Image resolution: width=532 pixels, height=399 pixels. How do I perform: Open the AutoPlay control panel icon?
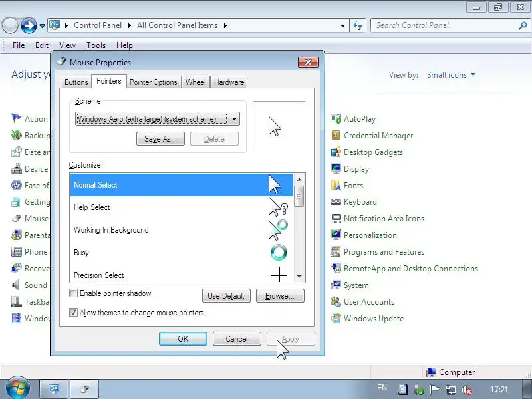336,119
